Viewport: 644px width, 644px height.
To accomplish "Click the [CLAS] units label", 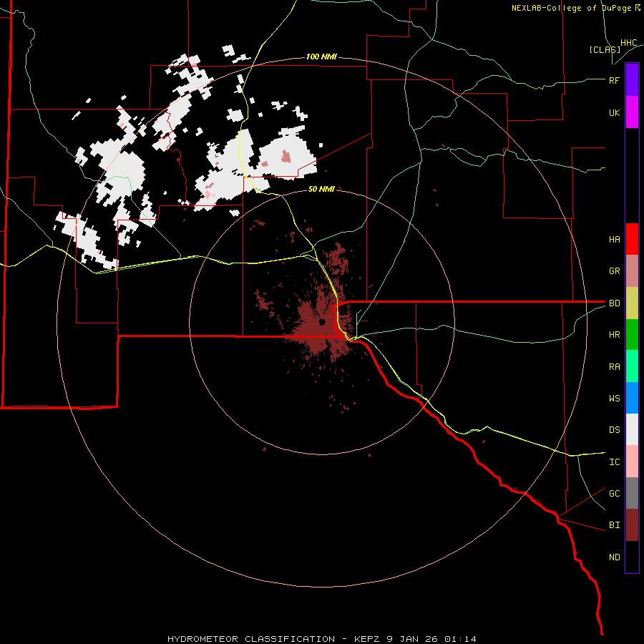I will pos(605,49).
